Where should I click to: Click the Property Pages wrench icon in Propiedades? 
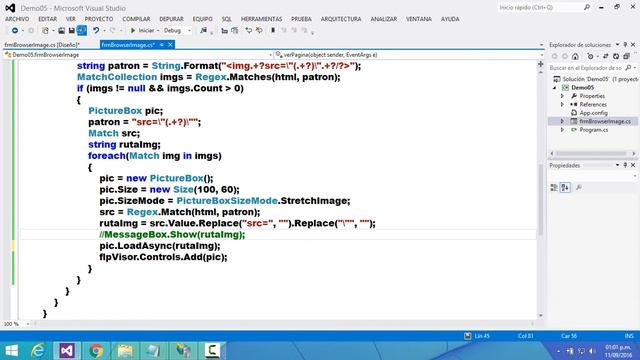tap(578, 187)
